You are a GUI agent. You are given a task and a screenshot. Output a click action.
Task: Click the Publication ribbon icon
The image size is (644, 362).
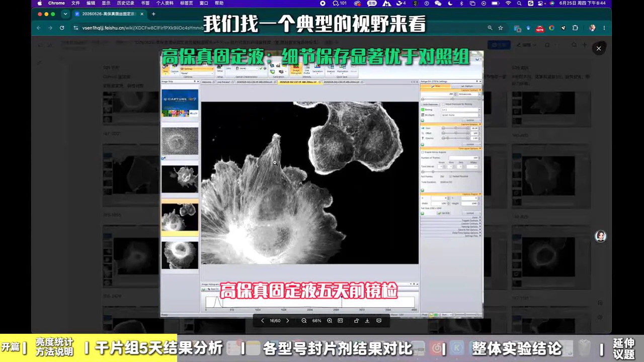[343, 68]
